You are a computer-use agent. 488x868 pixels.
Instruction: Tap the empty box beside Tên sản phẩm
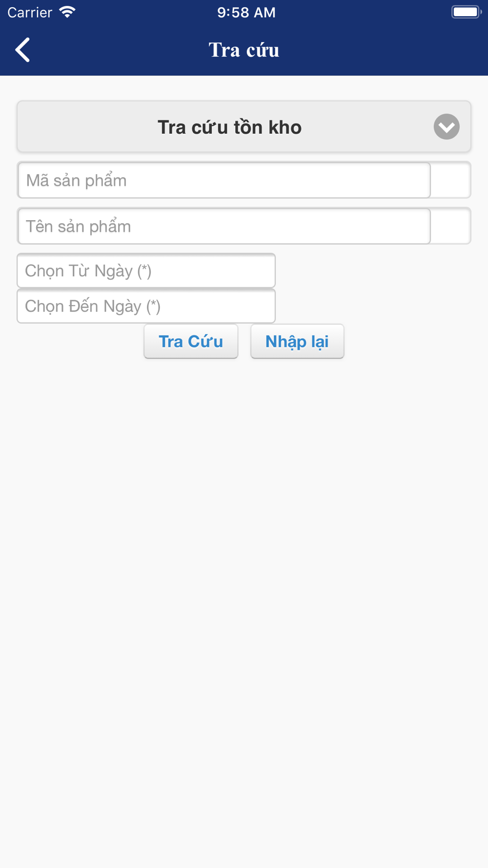click(451, 226)
